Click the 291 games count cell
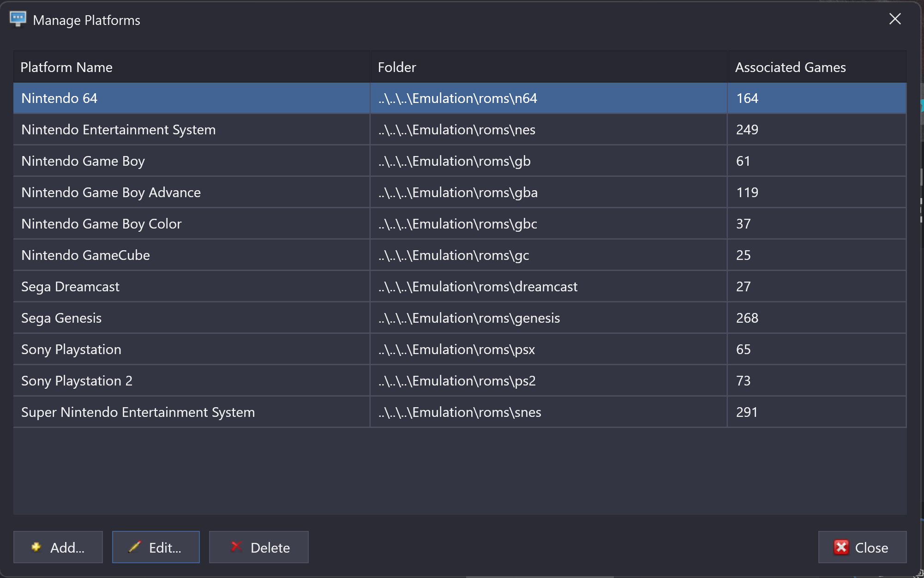 coord(817,412)
